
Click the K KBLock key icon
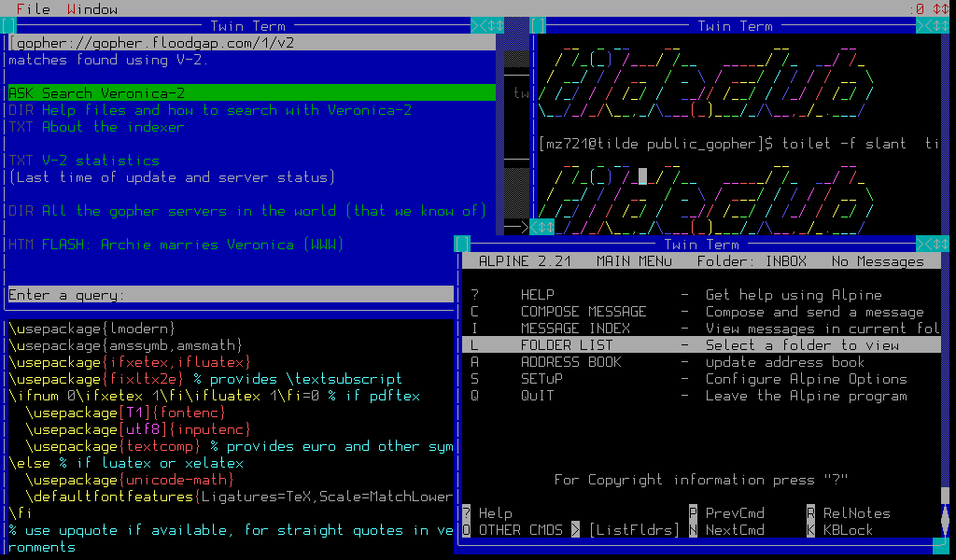click(x=810, y=529)
